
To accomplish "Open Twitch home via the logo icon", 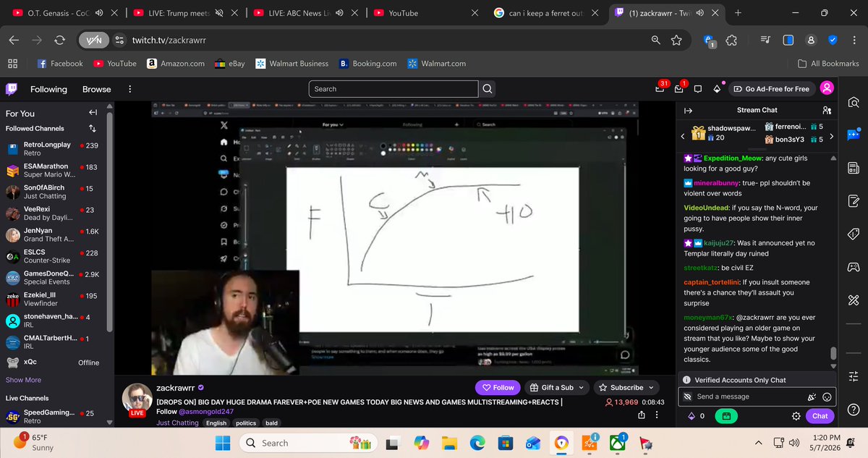I will click(x=12, y=89).
